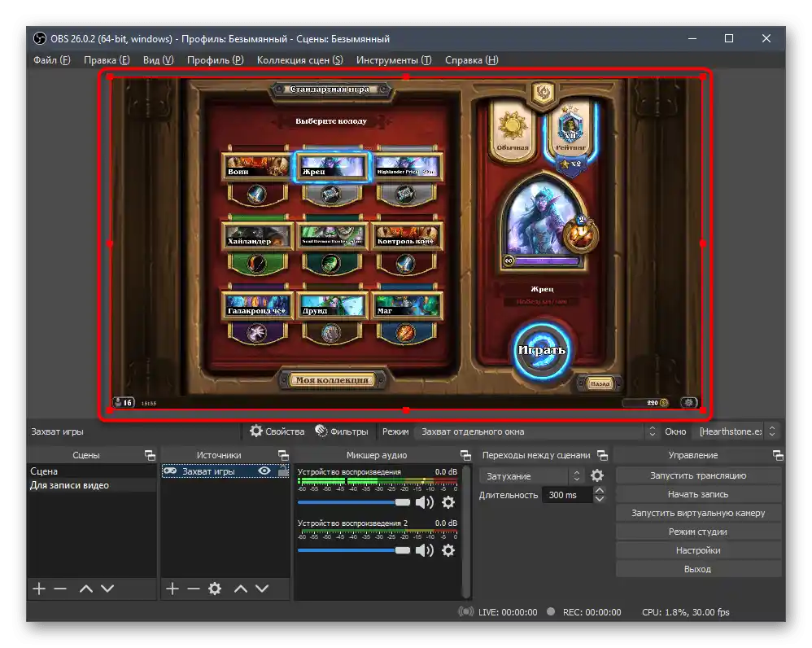Move scene down in Сцены list
This screenshot has height=648, width=812.
click(107, 589)
